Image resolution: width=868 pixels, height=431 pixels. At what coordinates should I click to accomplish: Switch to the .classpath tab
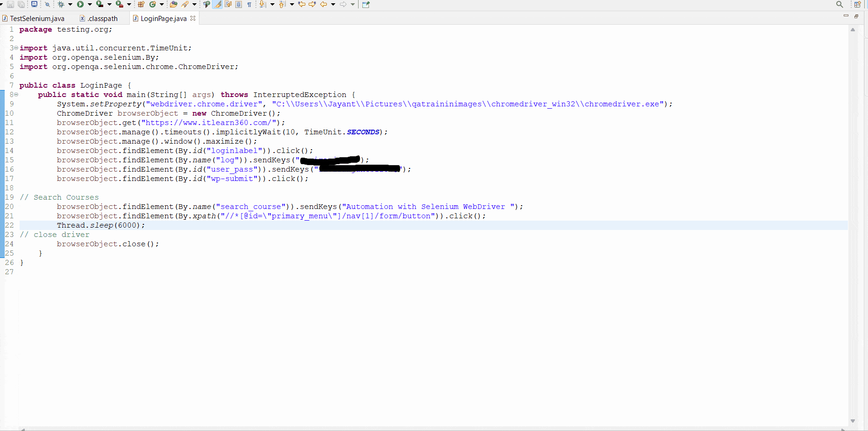tap(99, 19)
